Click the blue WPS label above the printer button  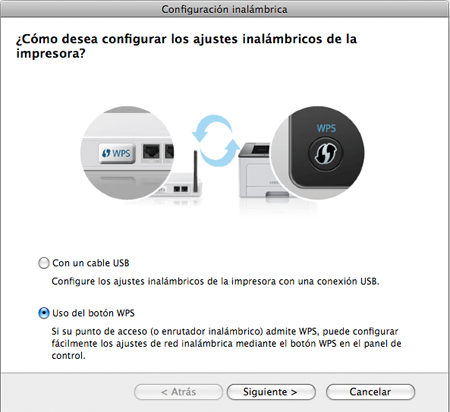[326, 128]
